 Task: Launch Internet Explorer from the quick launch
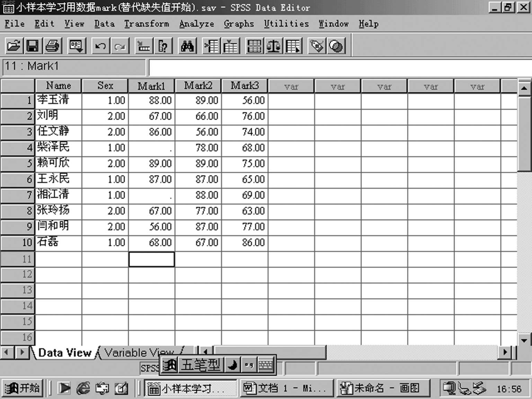[x=83, y=388]
